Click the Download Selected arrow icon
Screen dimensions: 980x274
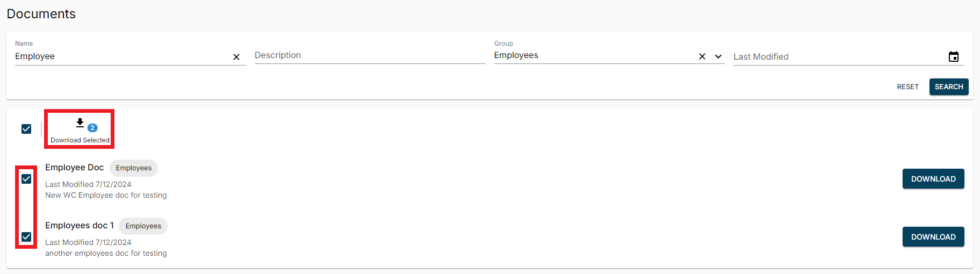pyautogui.click(x=80, y=123)
